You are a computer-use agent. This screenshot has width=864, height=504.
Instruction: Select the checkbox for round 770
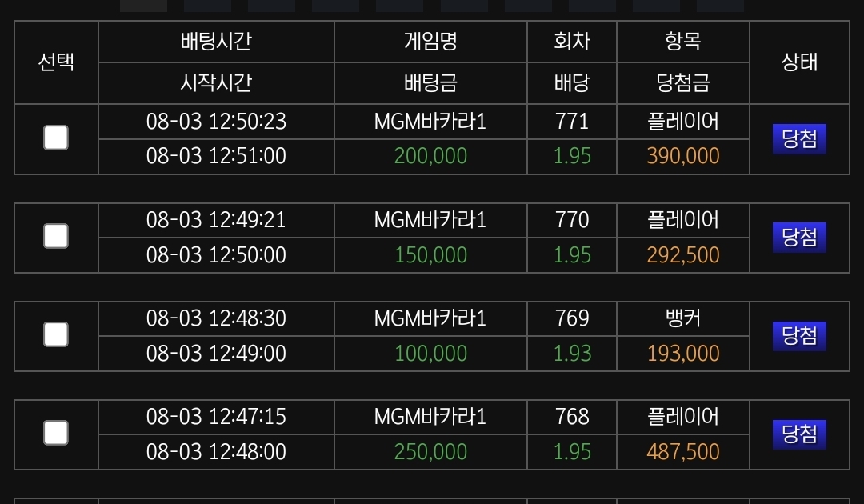(x=56, y=236)
